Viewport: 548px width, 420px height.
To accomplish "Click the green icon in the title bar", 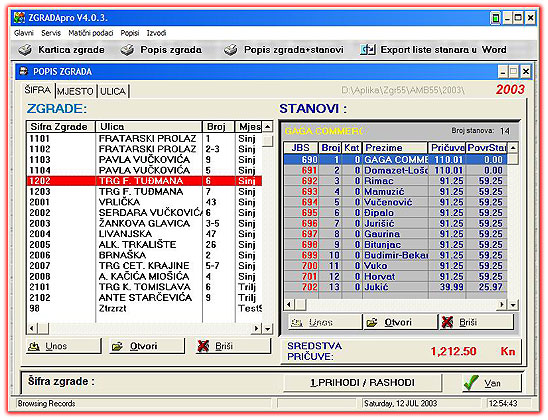I will coord(495,17).
